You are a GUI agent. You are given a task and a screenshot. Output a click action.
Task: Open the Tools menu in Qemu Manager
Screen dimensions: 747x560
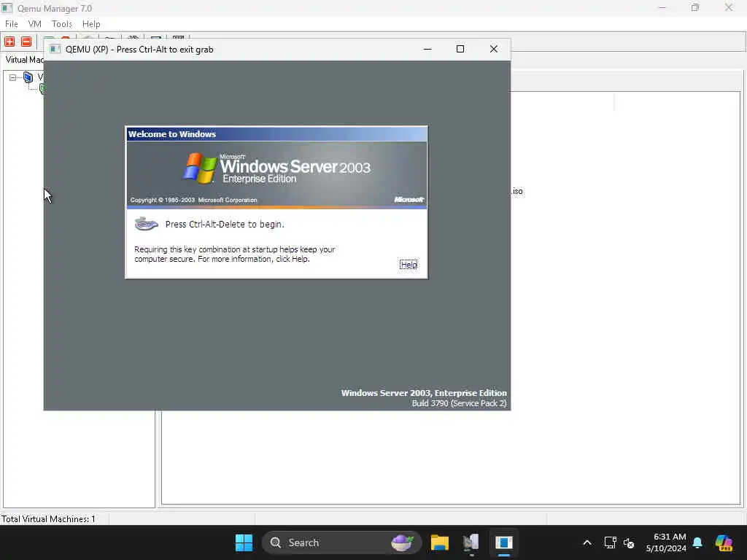(x=62, y=24)
